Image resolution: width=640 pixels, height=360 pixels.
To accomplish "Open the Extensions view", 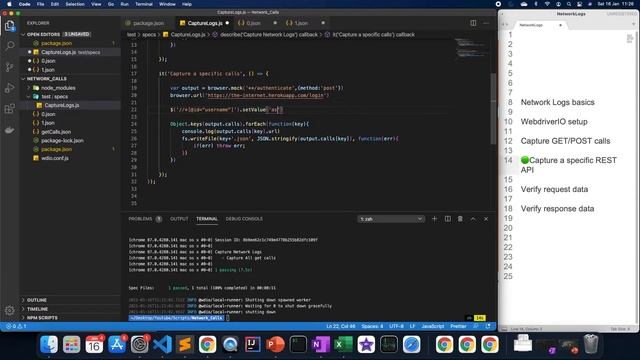I will [x=9, y=109].
